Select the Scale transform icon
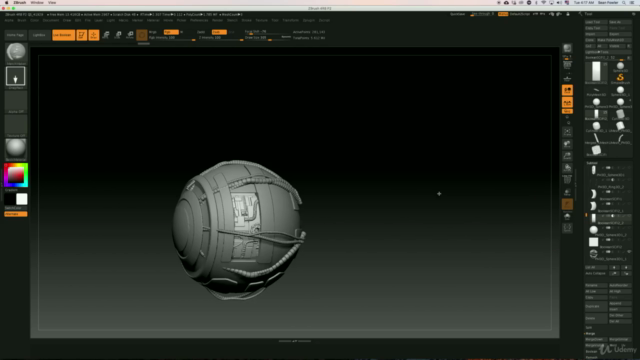This screenshot has width=640, height=360. pos(118,35)
